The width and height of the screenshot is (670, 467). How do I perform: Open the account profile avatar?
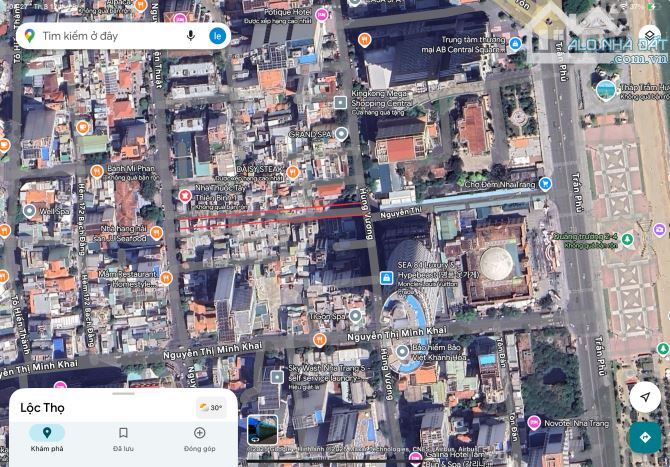click(x=217, y=36)
